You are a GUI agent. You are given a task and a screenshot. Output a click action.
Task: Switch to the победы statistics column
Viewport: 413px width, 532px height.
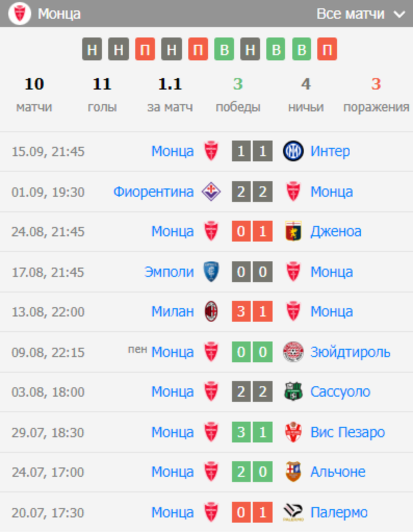click(239, 94)
